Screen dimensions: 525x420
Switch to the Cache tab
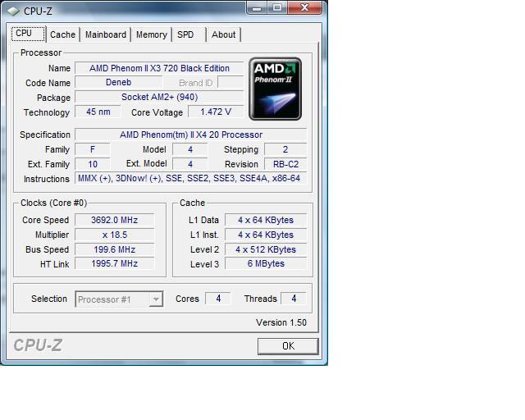click(62, 34)
